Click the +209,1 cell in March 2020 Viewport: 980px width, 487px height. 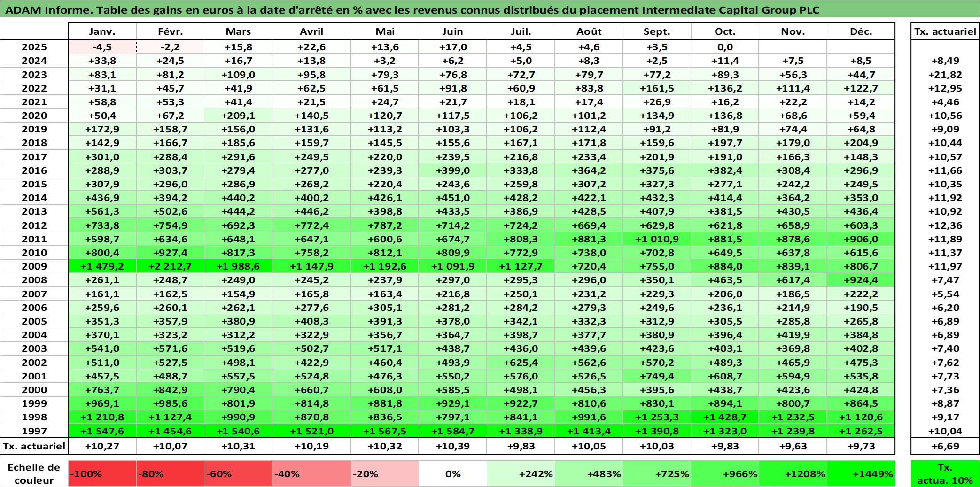tap(238, 116)
